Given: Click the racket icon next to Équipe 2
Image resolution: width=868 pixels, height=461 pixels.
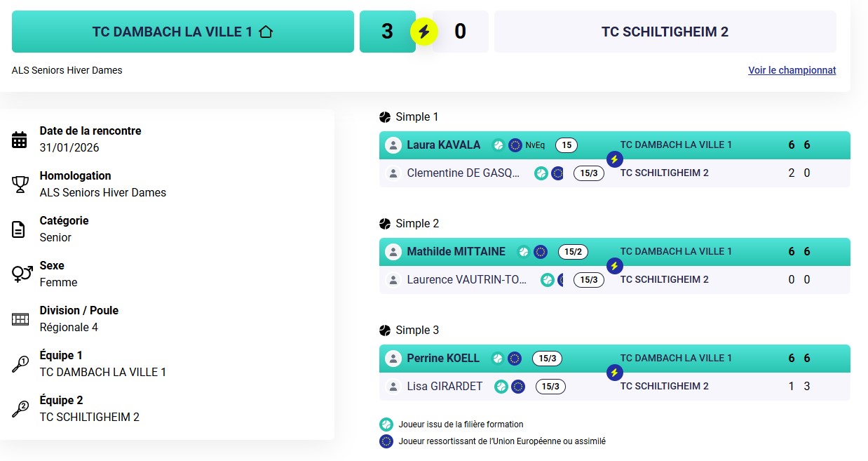Looking at the screenshot, I should coord(20,409).
